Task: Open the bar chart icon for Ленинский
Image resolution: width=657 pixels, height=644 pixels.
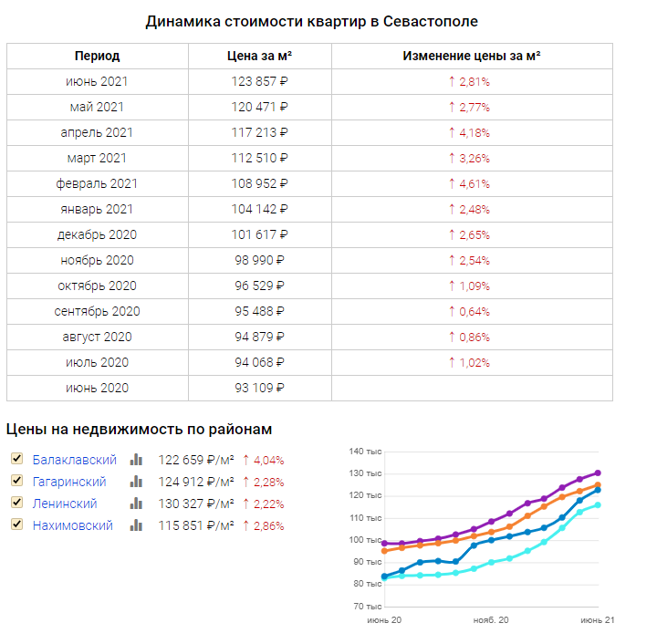Action: [x=136, y=504]
